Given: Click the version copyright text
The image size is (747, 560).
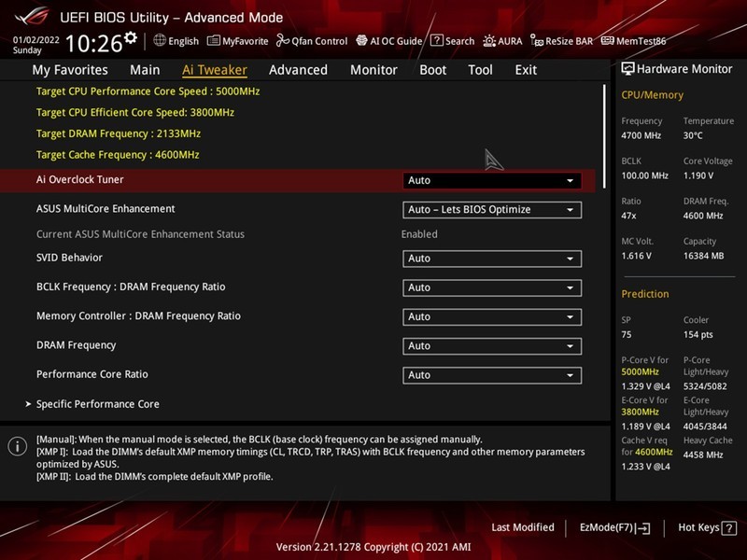Looking at the screenshot, I should click(373, 547).
